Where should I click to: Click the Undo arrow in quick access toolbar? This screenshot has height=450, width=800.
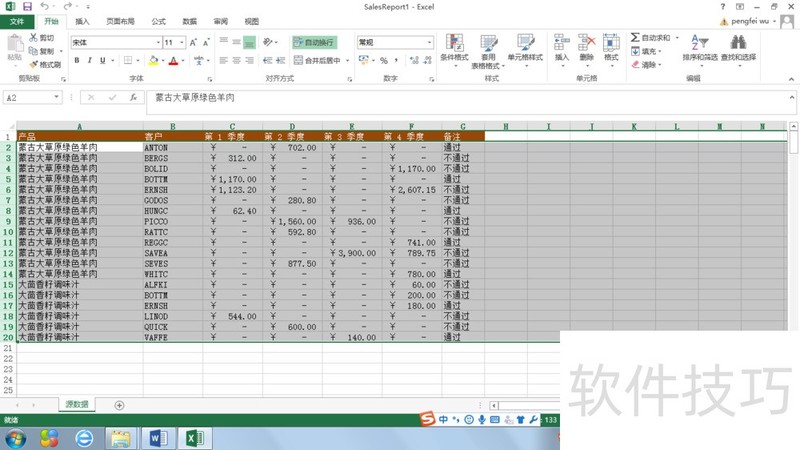point(45,7)
